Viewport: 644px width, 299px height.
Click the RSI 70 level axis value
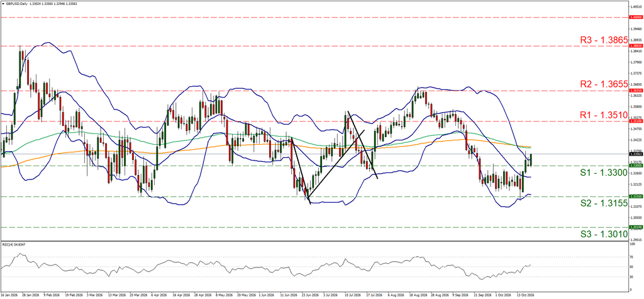click(632, 257)
